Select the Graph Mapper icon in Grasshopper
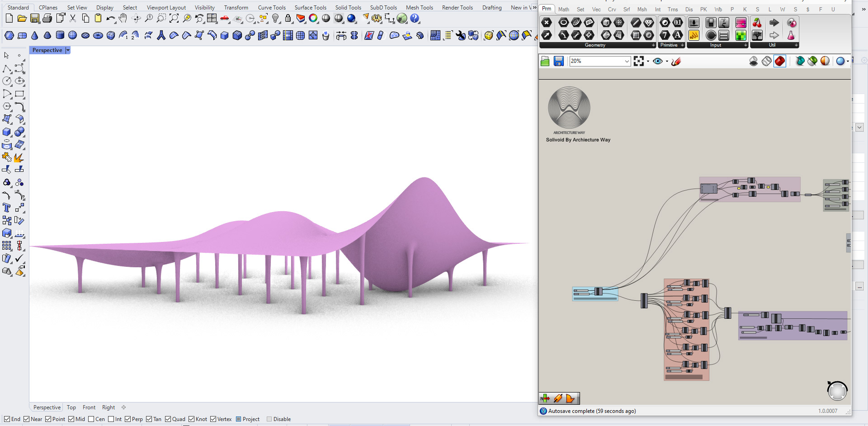This screenshot has height=426, width=868. coord(694,36)
